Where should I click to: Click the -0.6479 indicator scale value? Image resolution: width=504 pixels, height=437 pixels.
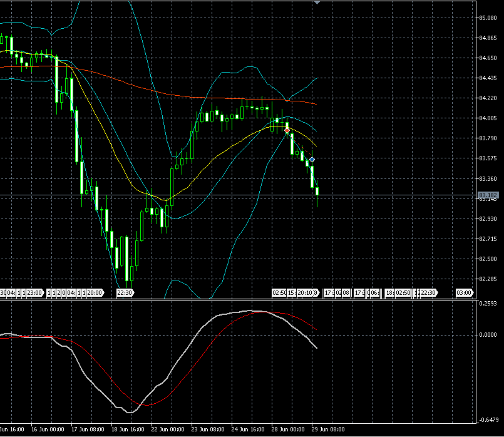coord(486,420)
